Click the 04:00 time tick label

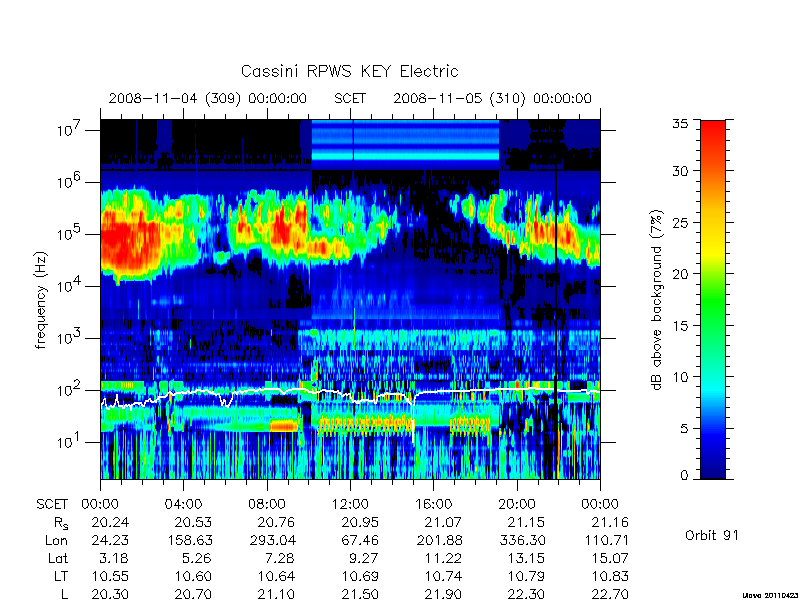pos(184,505)
